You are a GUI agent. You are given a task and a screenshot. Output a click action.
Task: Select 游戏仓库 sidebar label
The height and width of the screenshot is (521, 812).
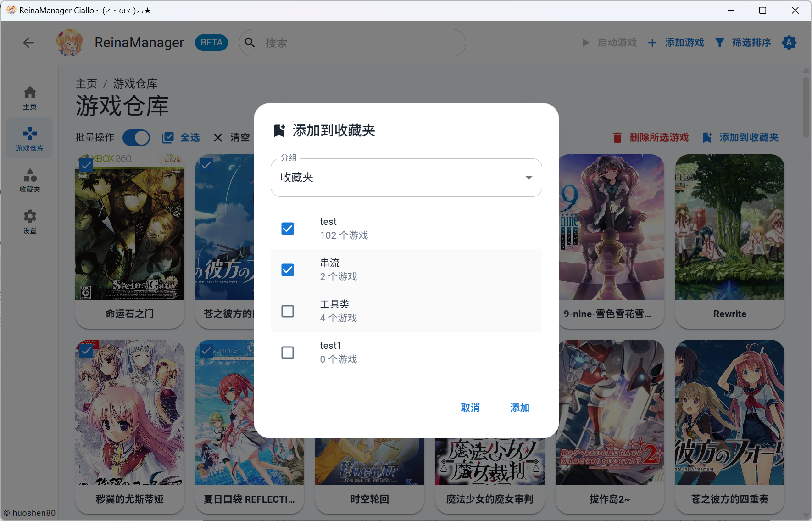[30, 148]
